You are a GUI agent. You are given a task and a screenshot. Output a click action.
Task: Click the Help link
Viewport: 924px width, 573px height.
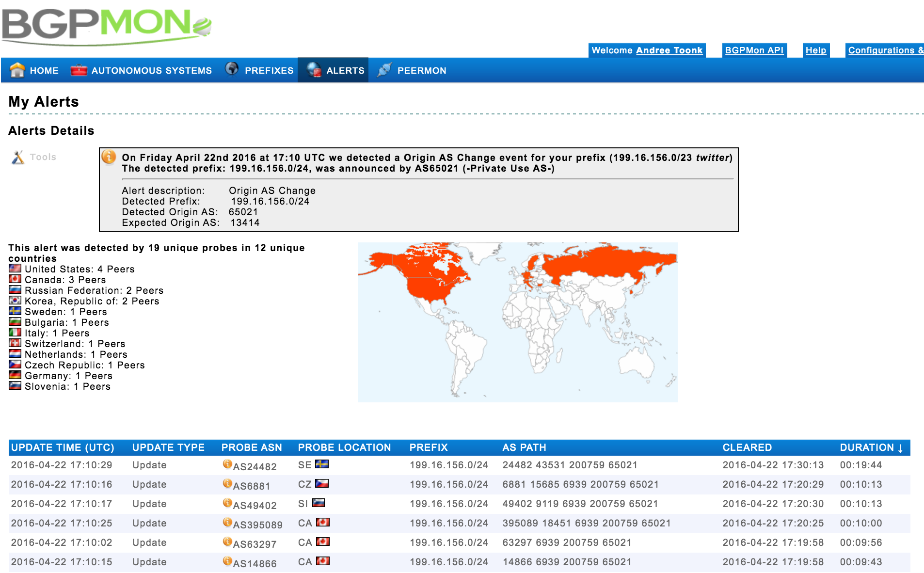point(815,50)
